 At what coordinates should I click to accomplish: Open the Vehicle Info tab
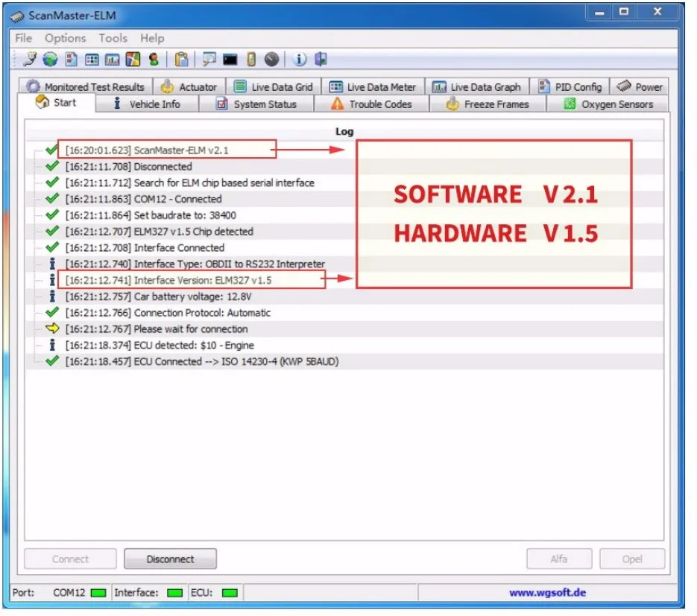(147, 104)
